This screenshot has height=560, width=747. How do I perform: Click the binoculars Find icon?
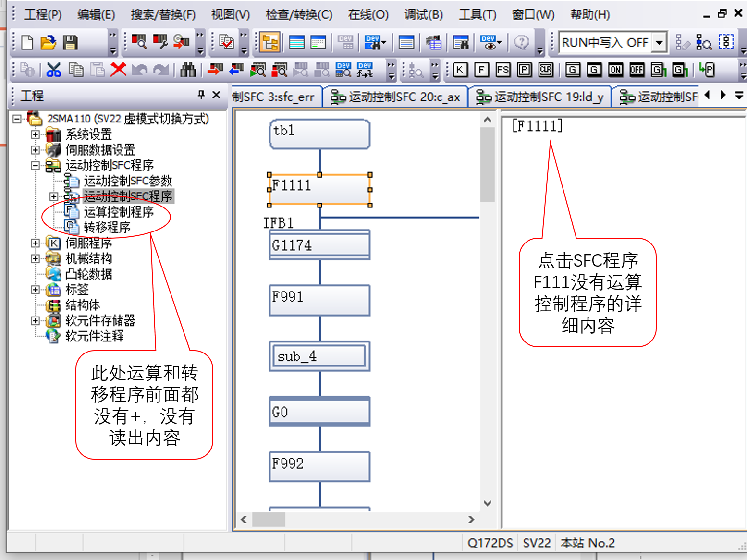pos(188,70)
